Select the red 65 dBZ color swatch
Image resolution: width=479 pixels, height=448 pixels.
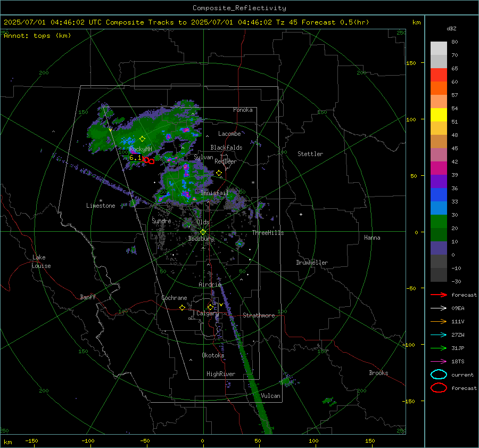439,75
